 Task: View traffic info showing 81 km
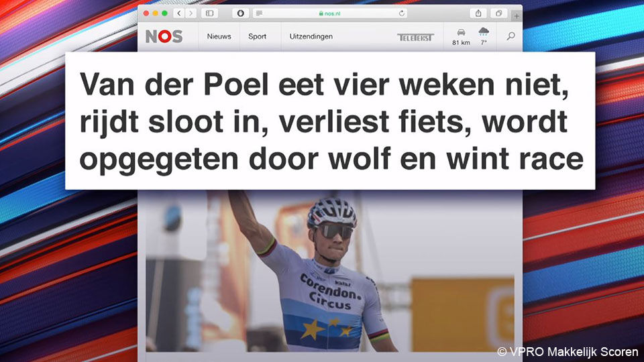coord(461,36)
